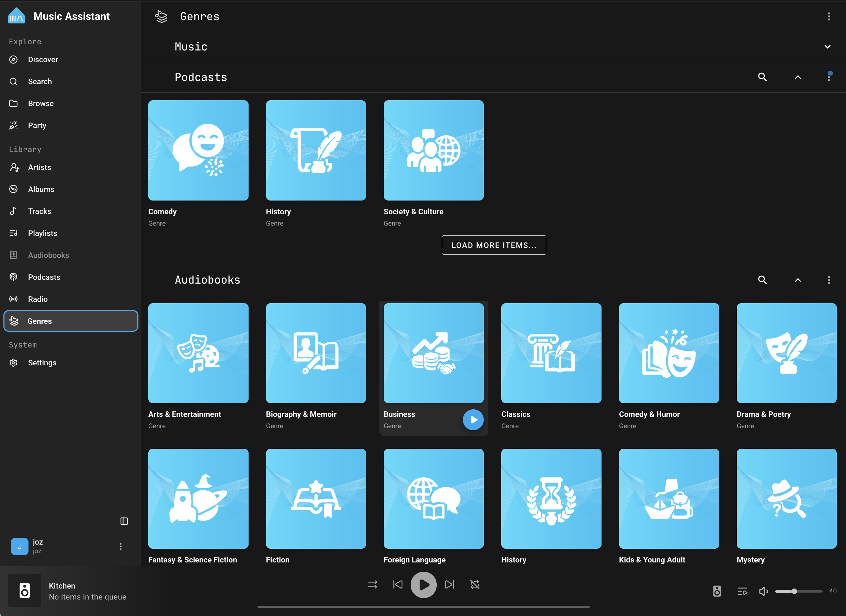Toggle shuffle in the player bar
The height and width of the screenshot is (616, 846).
point(372,584)
